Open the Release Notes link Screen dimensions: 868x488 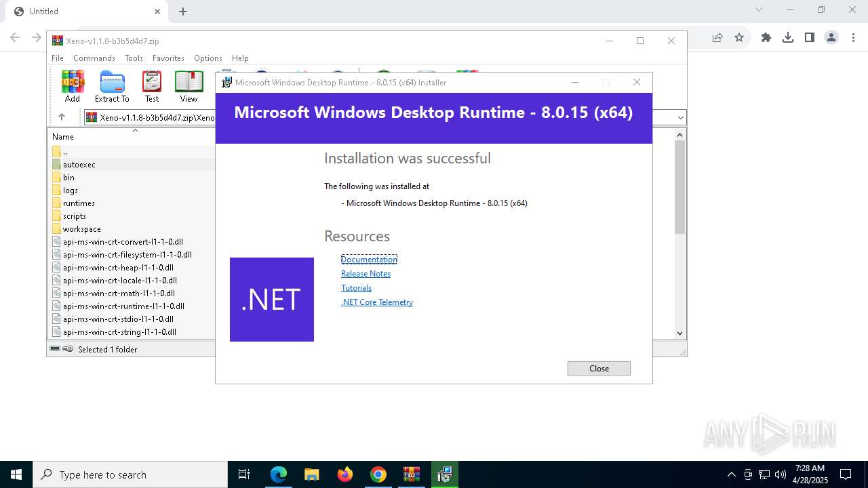pos(366,274)
